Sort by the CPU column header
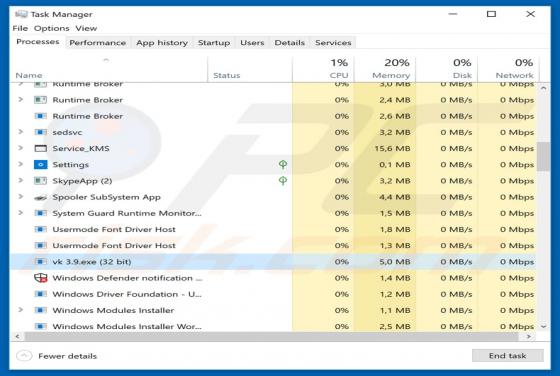The width and height of the screenshot is (560, 376). (323, 69)
